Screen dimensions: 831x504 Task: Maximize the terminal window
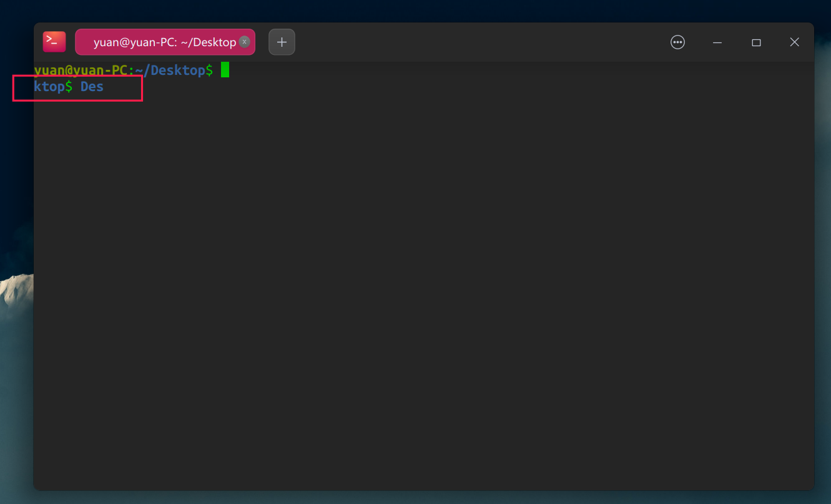point(756,42)
